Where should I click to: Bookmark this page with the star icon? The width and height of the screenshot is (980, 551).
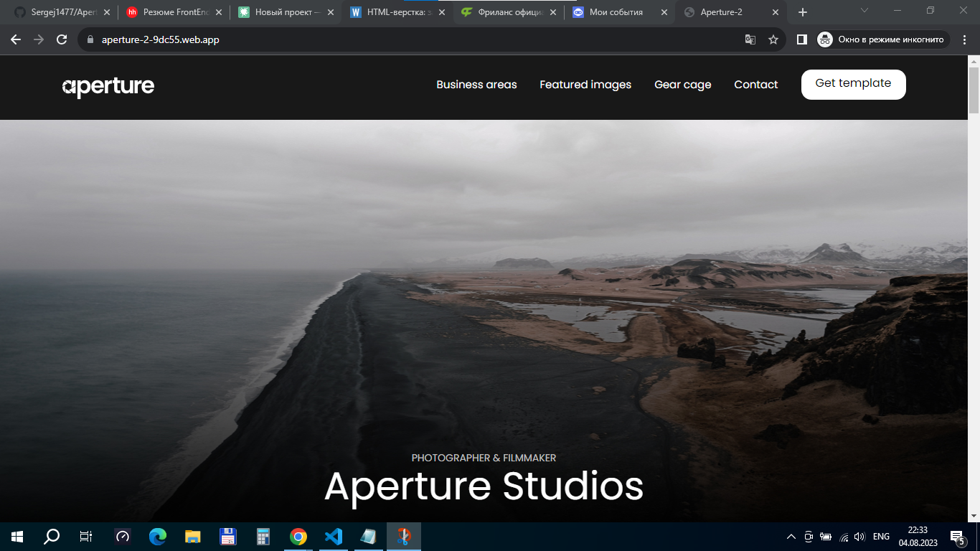773,39
